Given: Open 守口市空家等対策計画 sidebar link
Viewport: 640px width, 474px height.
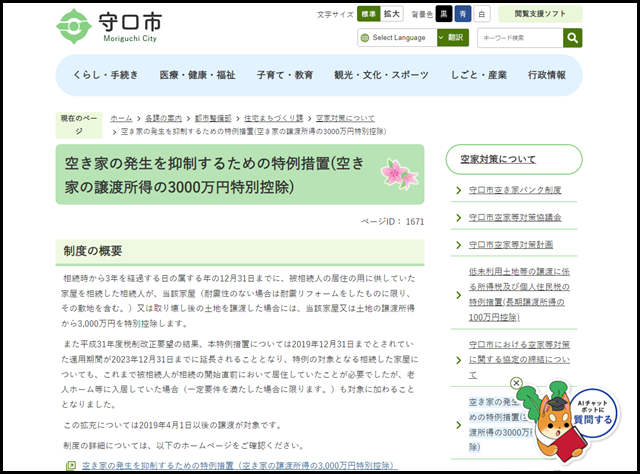Looking at the screenshot, I should tap(511, 245).
